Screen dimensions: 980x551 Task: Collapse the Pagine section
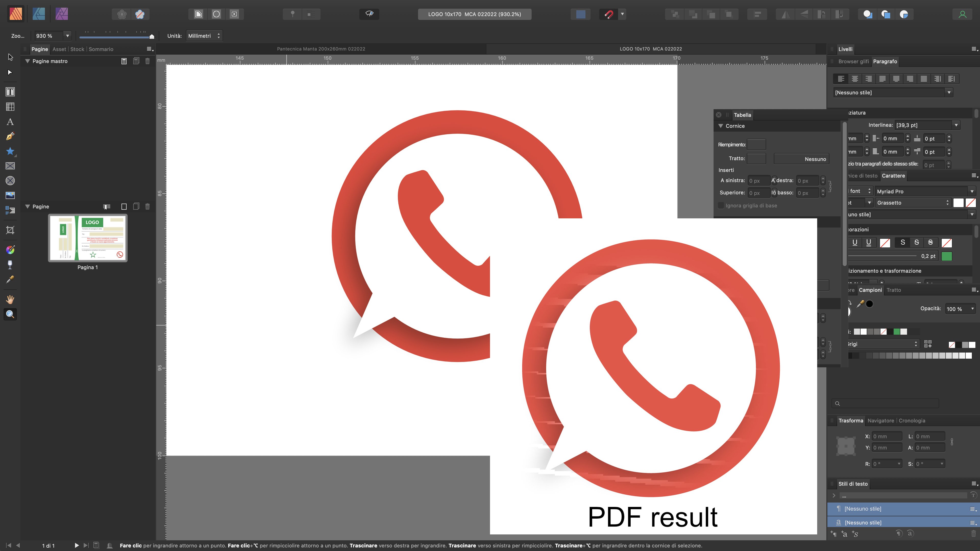[x=27, y=206]
